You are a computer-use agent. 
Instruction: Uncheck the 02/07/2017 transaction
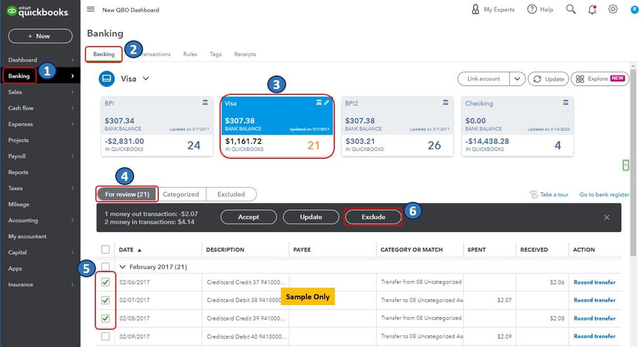(106, 300)
